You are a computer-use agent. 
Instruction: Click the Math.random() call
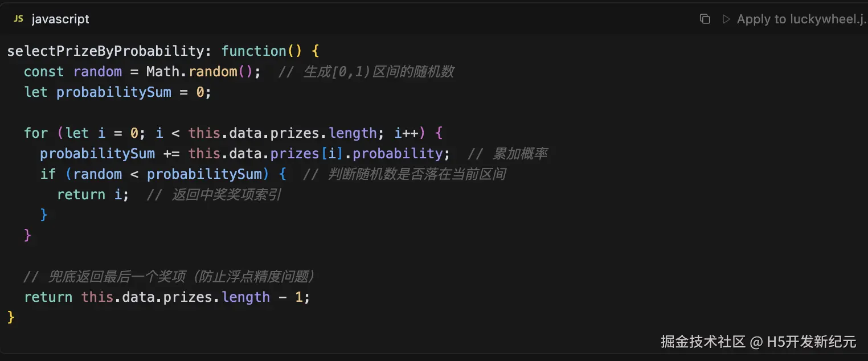tap(203, 72)
